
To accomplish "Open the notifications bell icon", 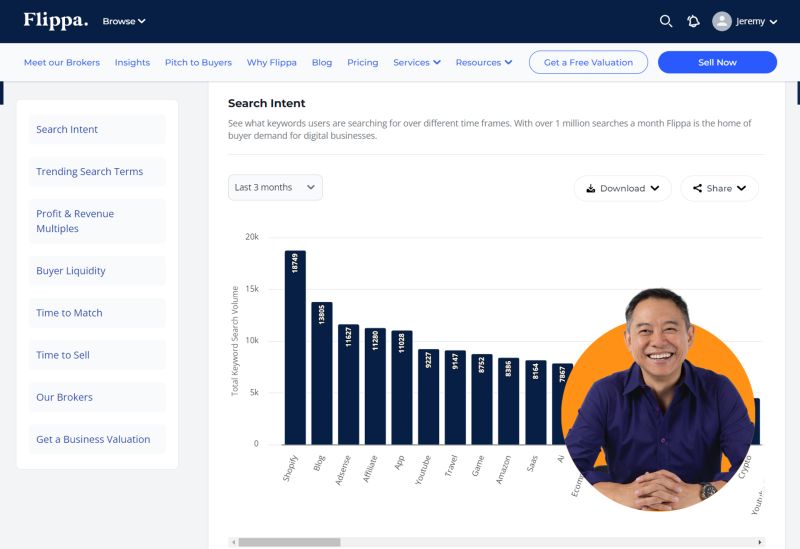I will [693, 21].
